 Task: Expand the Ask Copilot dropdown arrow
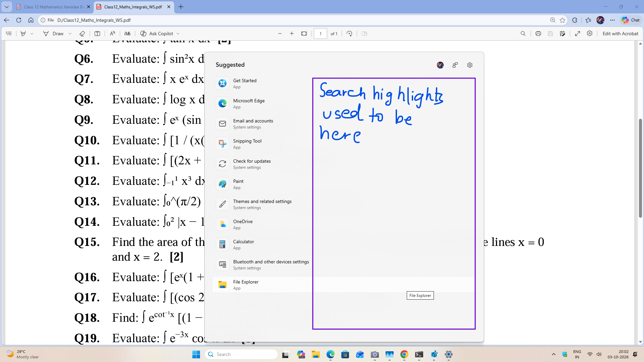[x=178, y=34]
